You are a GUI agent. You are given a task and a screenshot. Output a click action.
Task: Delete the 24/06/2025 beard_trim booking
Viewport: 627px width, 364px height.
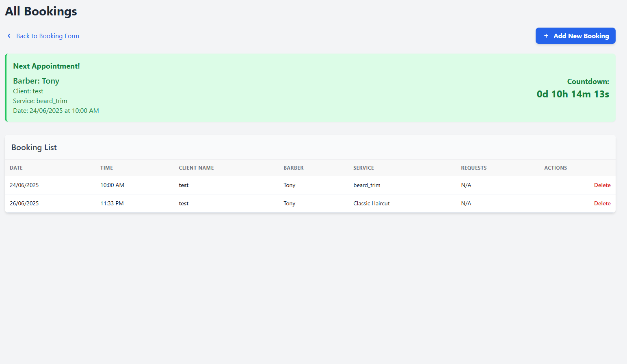(602, 185)
